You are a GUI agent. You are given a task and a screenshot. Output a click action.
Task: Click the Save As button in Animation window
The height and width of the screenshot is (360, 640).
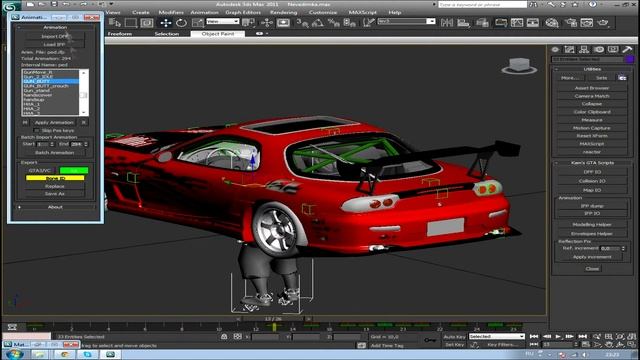pos(55,194)
